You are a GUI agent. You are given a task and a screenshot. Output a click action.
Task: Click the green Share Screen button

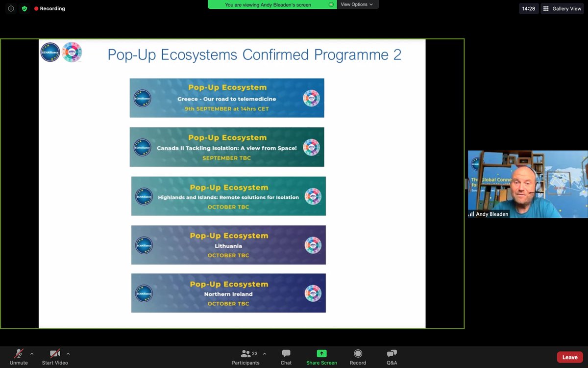point(321,357)
